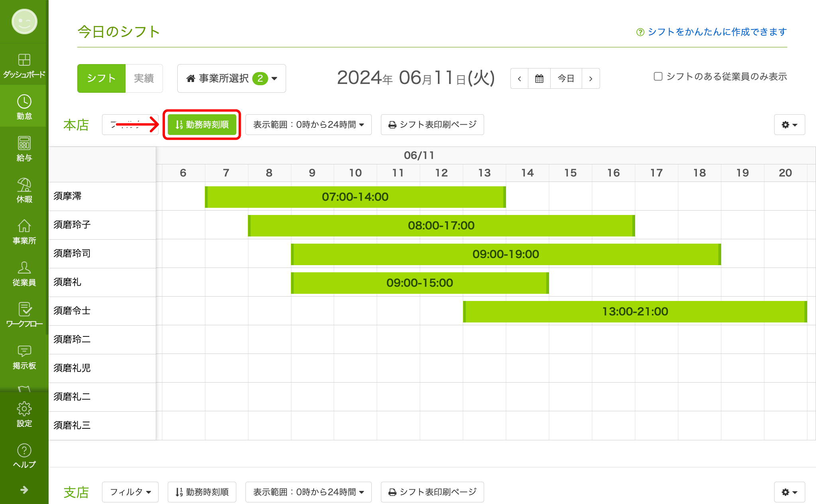
Task: Open 本店 gear settings dropdown
Action: pyautogui.click(x=789, y=125)
